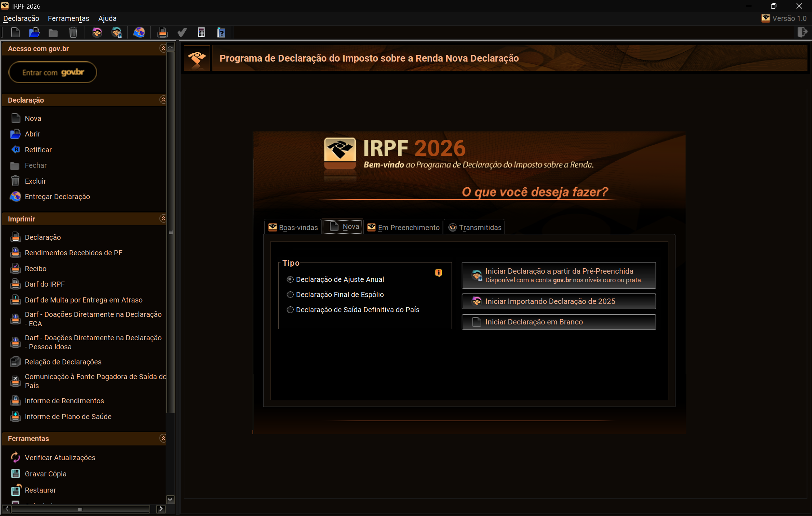Screen dimensions: 812x516
Task: Click the Entrar com gov.br button
Action: point(53,72)
